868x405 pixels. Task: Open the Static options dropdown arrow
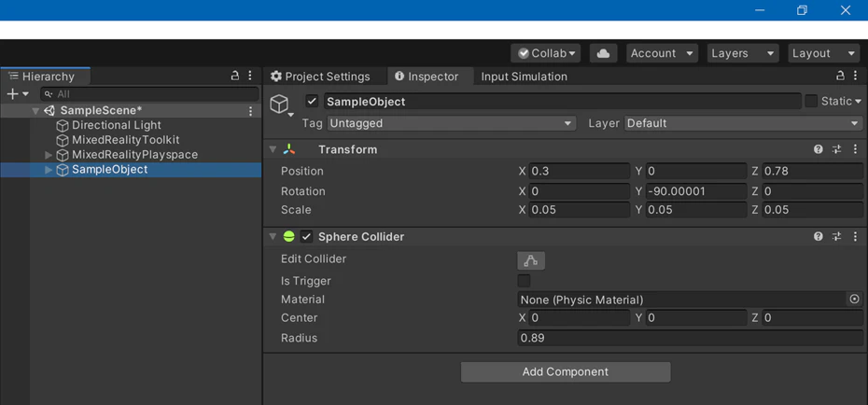859,102
